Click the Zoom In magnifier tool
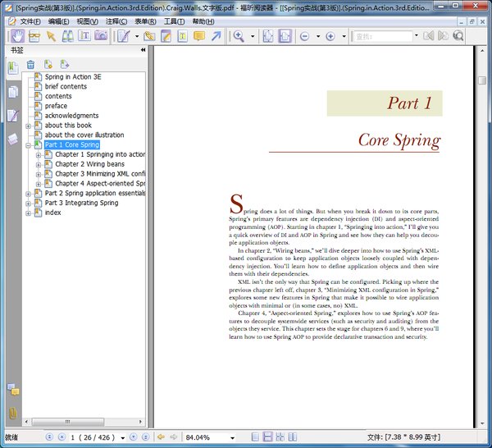The height and width of the screenshot is (448, 492). coord(239,36)
